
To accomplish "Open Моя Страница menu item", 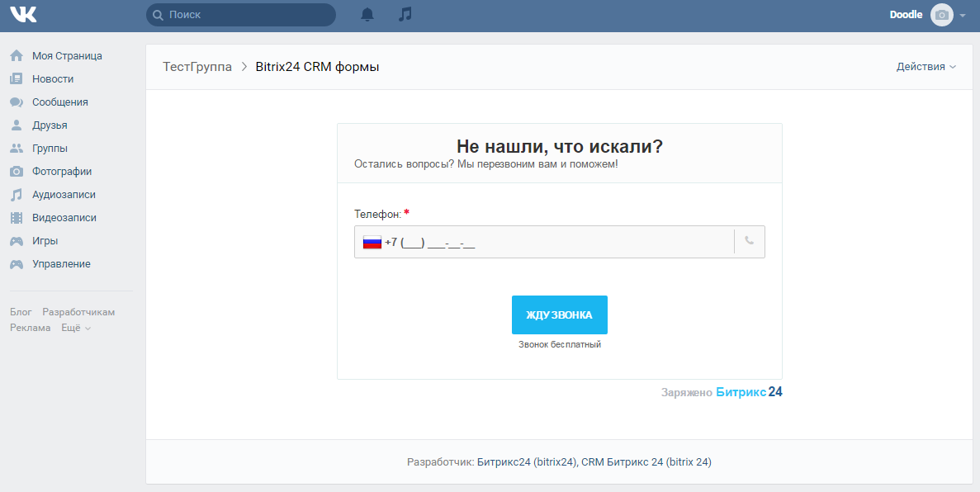I will tap(67, 55).
